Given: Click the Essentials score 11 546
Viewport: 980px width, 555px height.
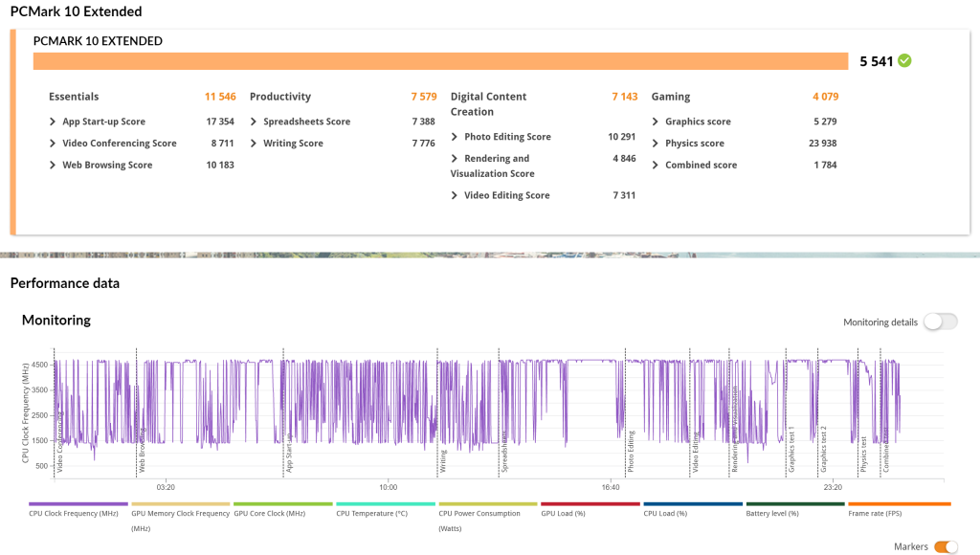Looking at the screenshot, I should [220, 97].
